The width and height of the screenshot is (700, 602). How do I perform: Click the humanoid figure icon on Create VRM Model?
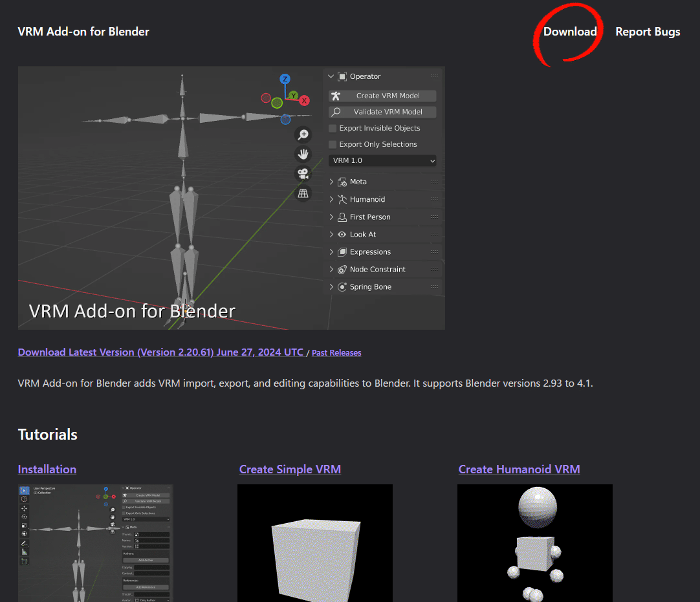(336, 96)
